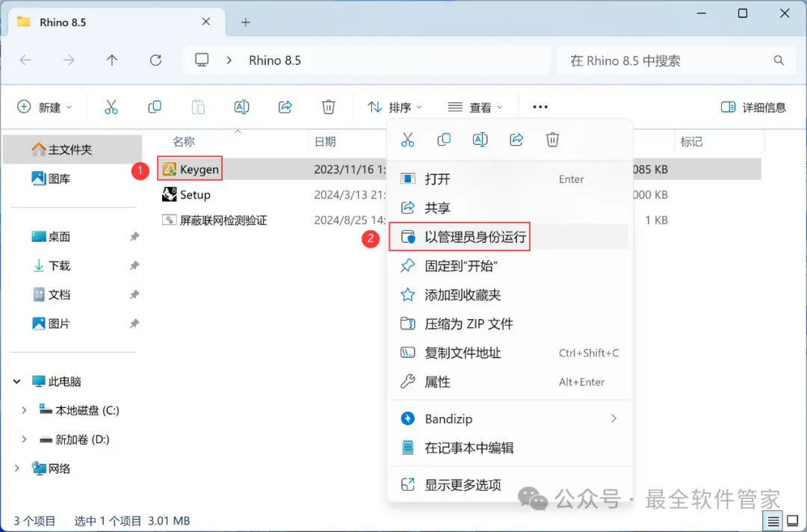This screenshot has width=807, height=532.
Task: Expand 本地磁盘 (C:) node
Action: pos(24,410)
